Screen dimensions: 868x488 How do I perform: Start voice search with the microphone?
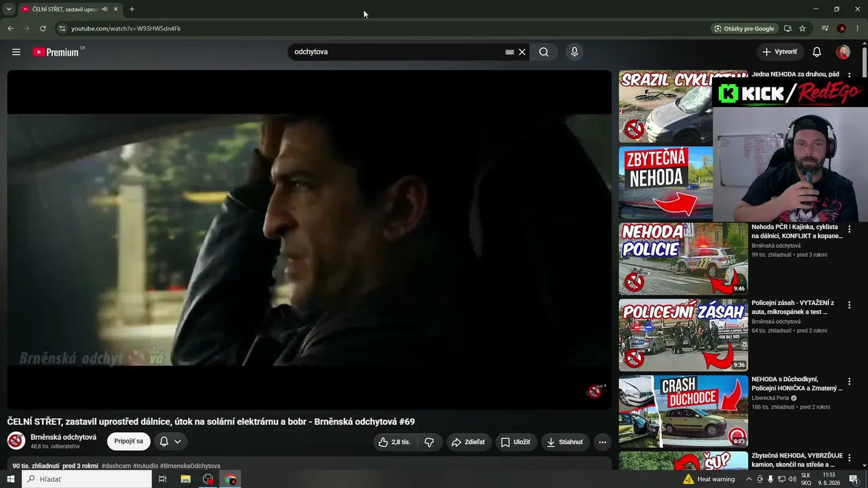tap(574, 52)
